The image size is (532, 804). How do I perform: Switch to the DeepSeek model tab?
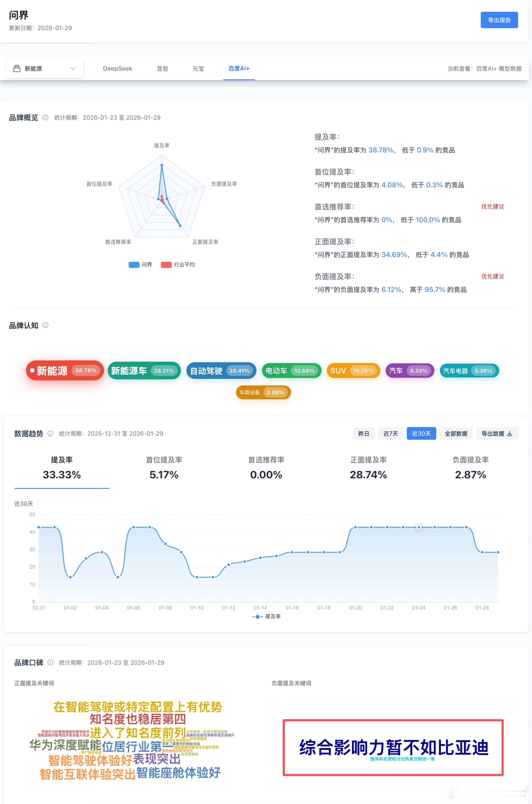(x=117, y=68)
